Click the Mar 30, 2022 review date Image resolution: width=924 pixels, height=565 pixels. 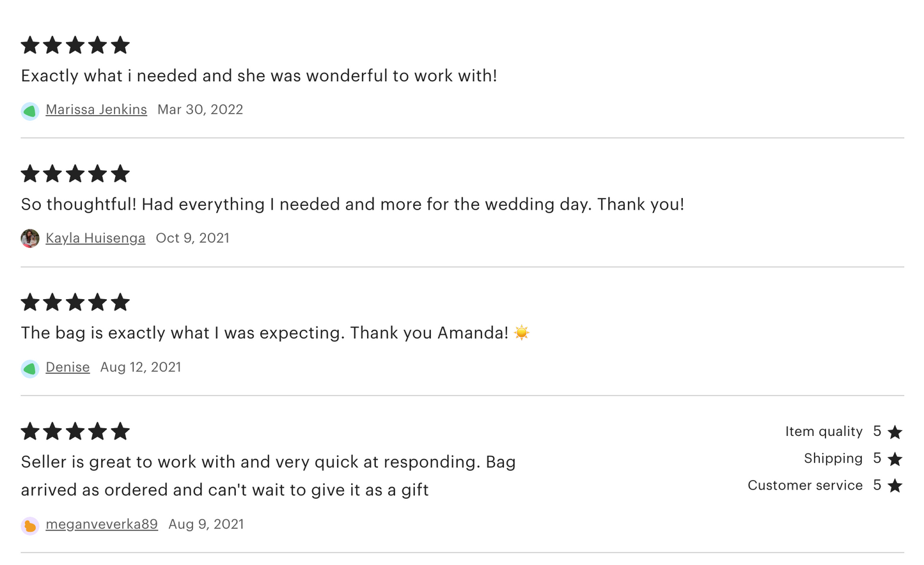tap(200, 110)
